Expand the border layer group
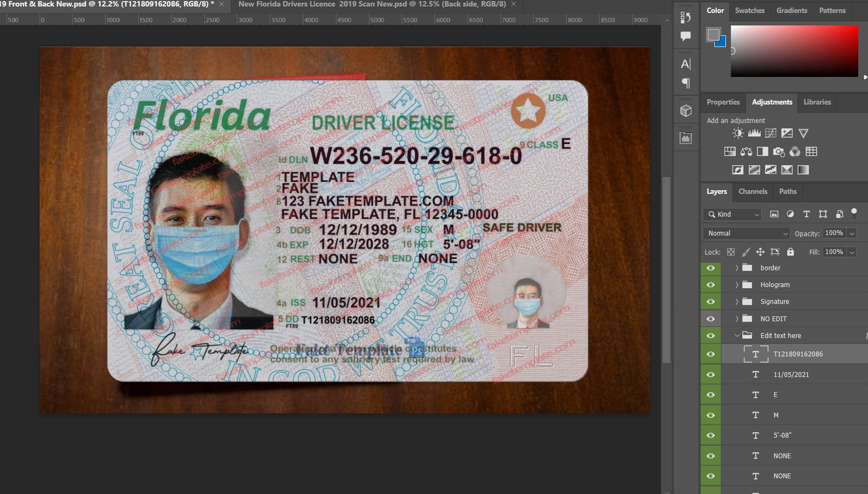Image resolution: width=868 pixels, height=494 pixels. tap(737, 268)
